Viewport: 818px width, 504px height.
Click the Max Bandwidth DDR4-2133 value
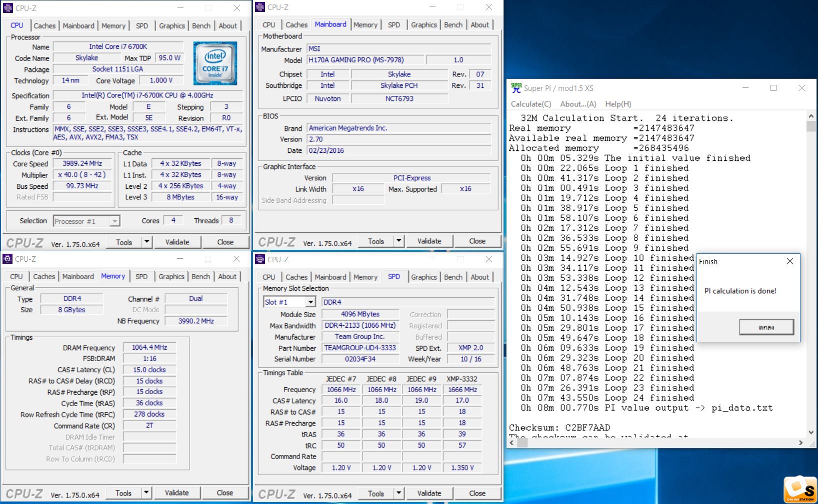[x=360, y=326]
